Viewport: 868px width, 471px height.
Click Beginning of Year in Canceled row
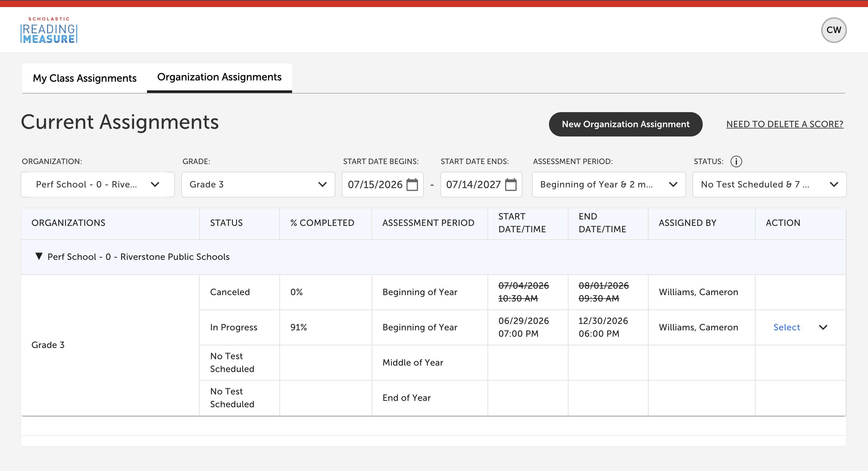coord(420,292)
